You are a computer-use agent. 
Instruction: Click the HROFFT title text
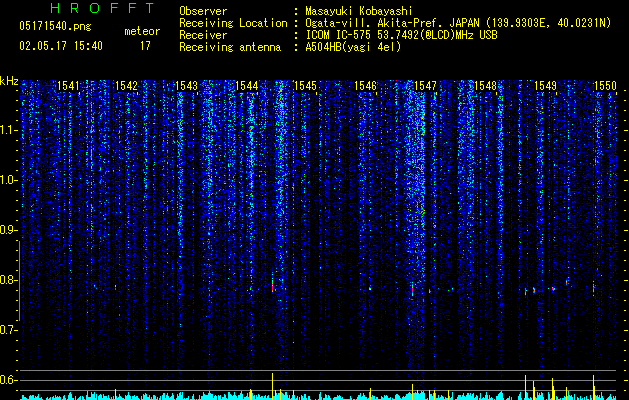click(103, 8)
